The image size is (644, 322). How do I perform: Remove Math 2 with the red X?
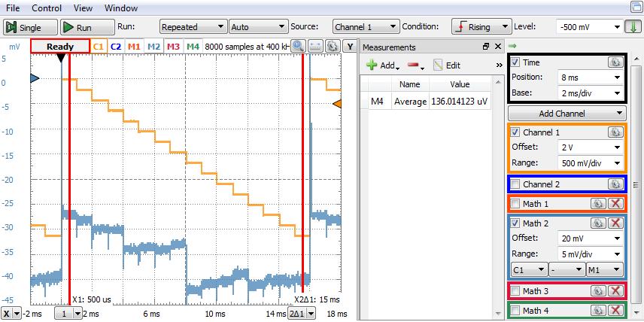click(x=615, y=223)
